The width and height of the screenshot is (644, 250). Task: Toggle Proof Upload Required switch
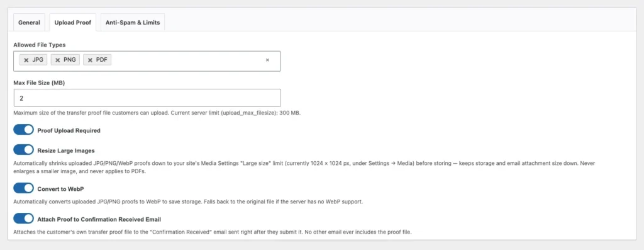coord(23,130)
